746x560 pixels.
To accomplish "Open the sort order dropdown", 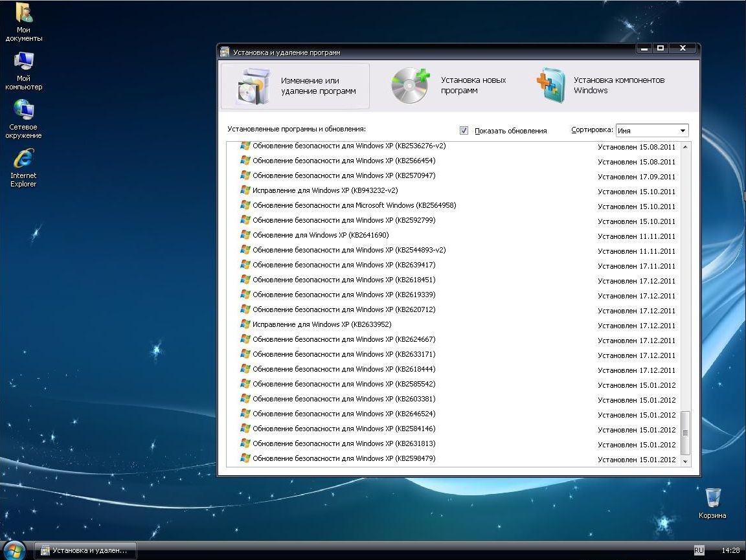I will click(683, 130).
